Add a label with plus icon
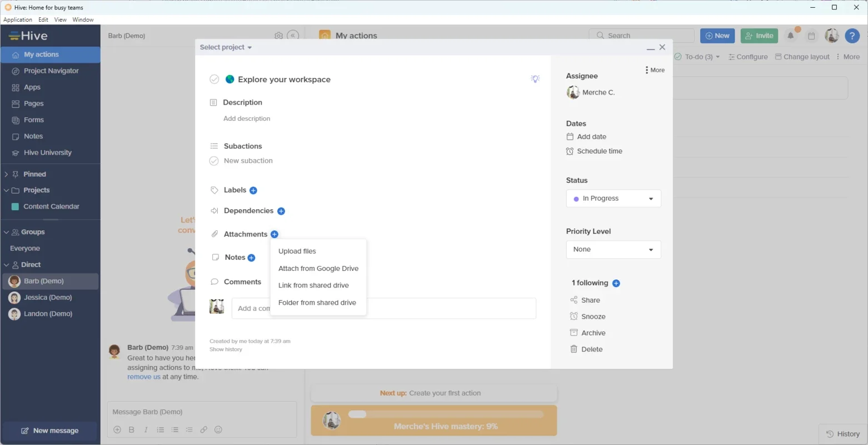868x445 pixels. pos(253,190)
